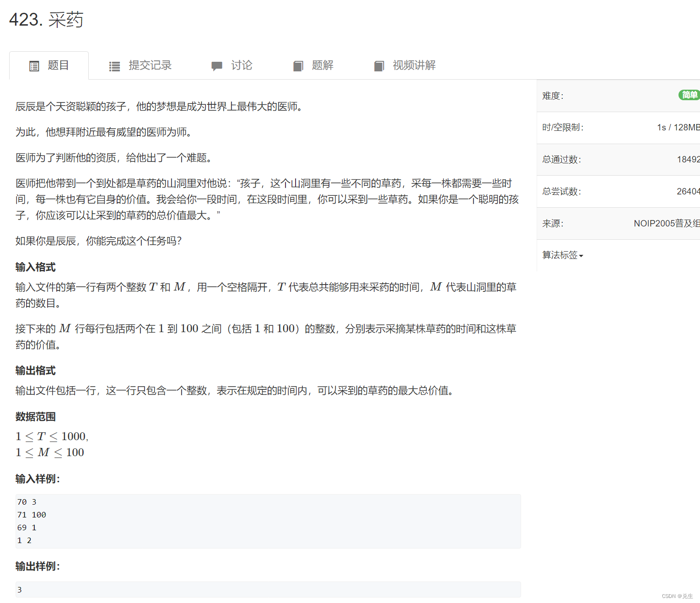Screen dimensions: 700x603
Task: Click the 简单 difficulty badge
Action: point(689,95)
